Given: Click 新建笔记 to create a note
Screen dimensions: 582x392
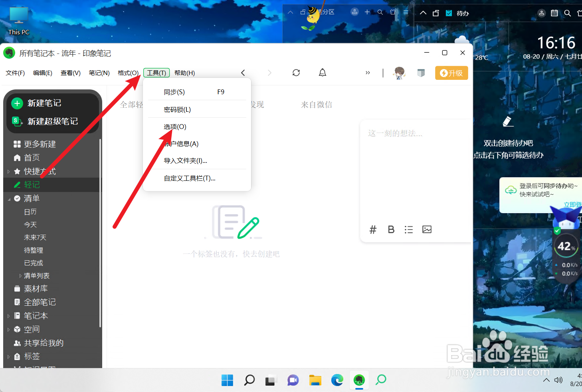Looking at the screenshot, I should point(36,103).
